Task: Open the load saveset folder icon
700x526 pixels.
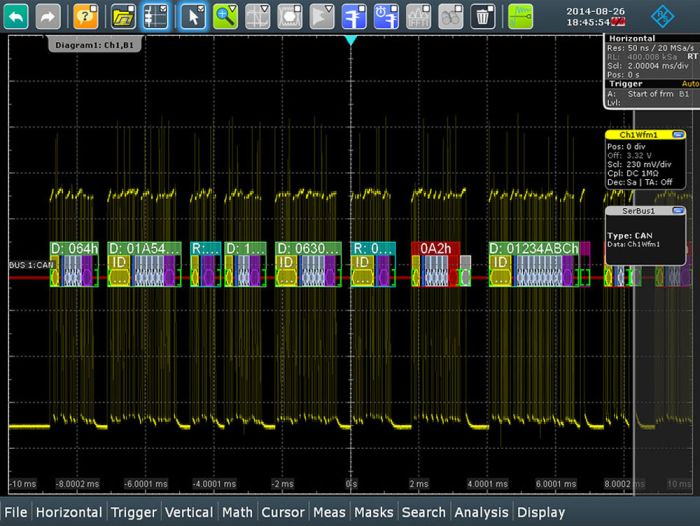Action: (x=123, y=17)
